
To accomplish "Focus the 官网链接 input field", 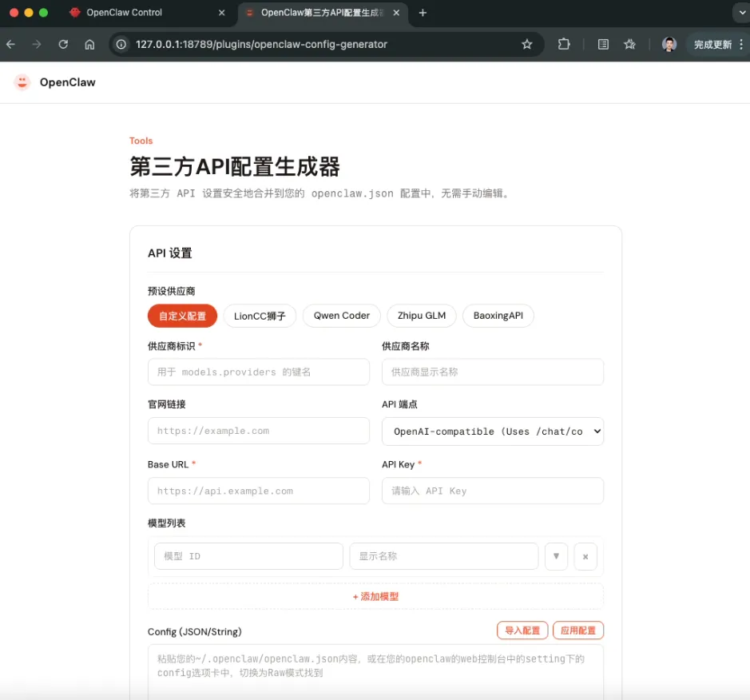I will pos(258,431).
